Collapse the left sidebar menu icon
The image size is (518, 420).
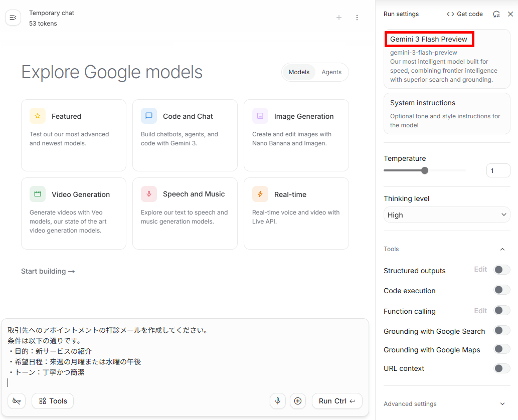pyautogui.click(x=13, y=18)
